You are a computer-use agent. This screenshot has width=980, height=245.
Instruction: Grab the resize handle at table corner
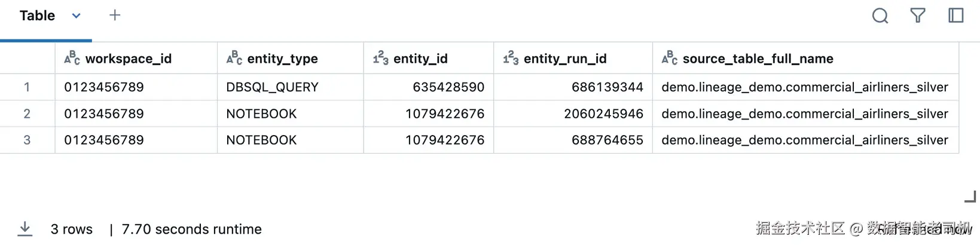[970, 196]
